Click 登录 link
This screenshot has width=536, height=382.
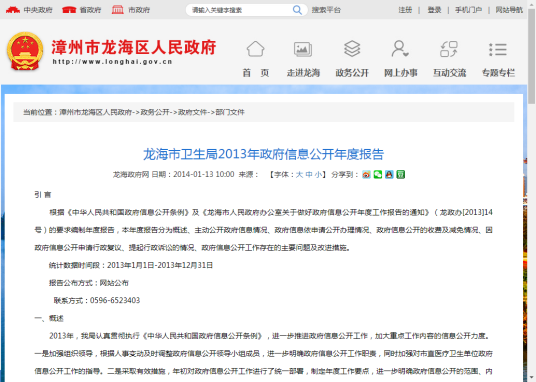(x=434, y=10)
